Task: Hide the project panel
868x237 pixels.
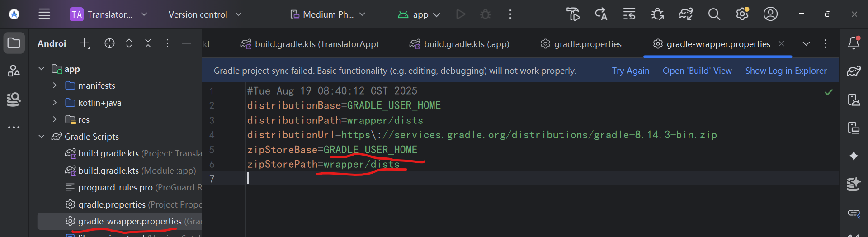Action: [186, 43]
